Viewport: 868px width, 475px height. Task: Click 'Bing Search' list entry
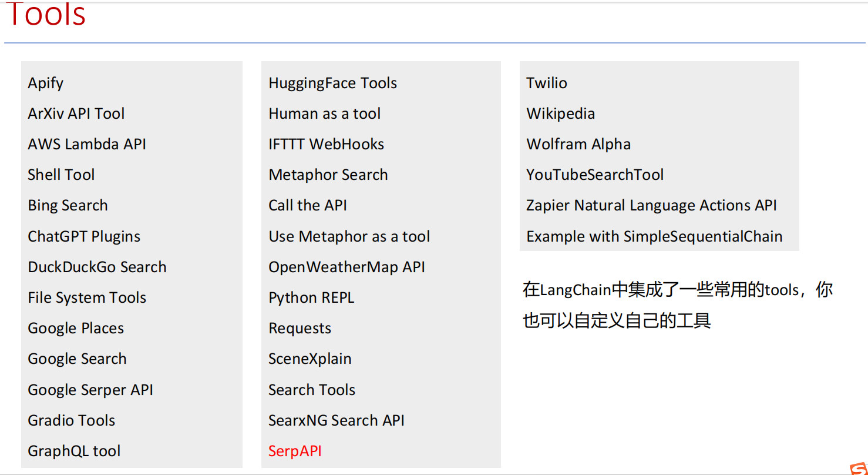pyautogui.click(x=68, y=206)
